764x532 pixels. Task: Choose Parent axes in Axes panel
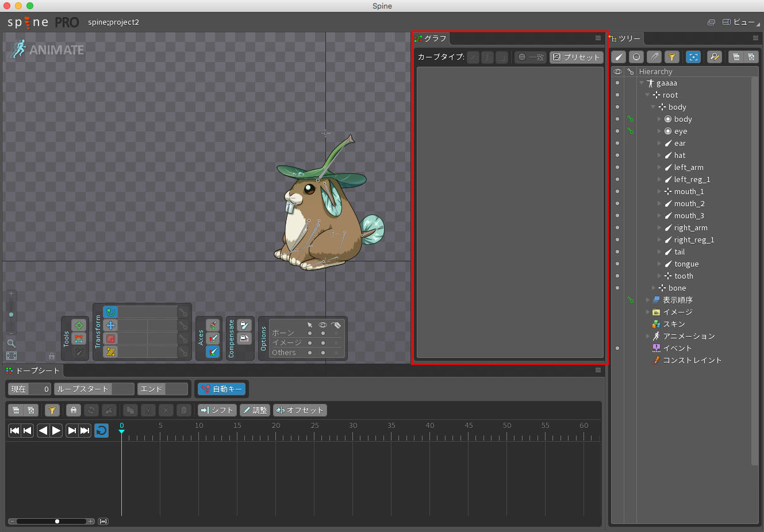click(213, 338)
